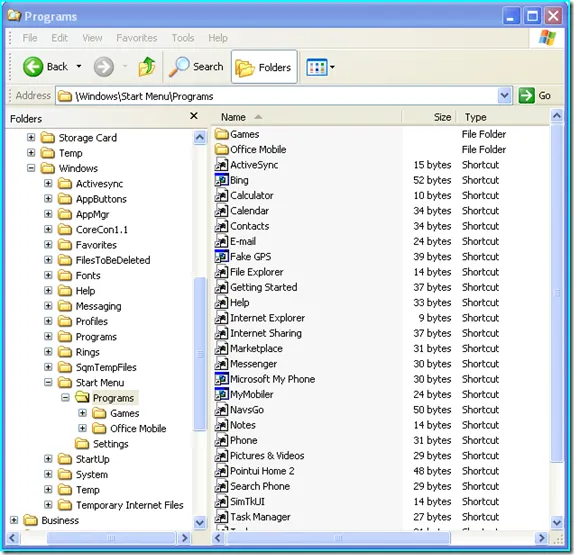Open the Help menu
Image resolution: width=574 pixels, height=555 pixels.
click(x=218, y=38)
